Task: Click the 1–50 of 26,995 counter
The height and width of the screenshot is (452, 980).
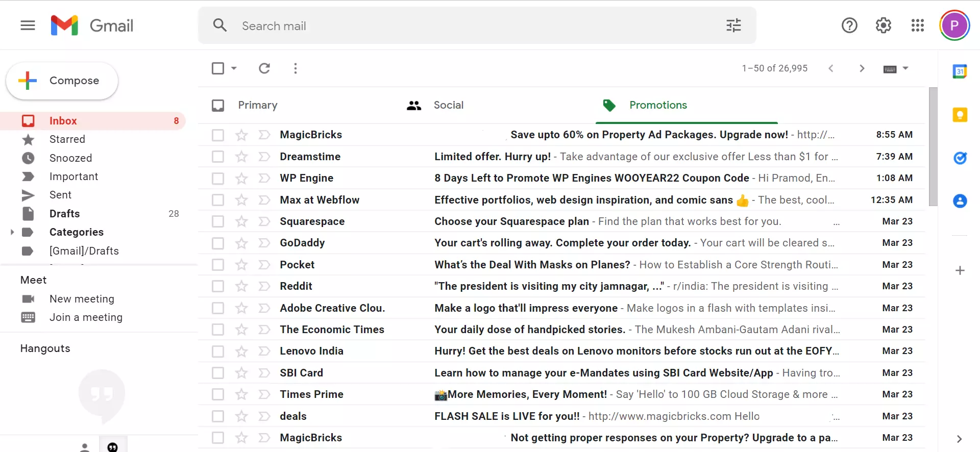Action: pos(775,68)
